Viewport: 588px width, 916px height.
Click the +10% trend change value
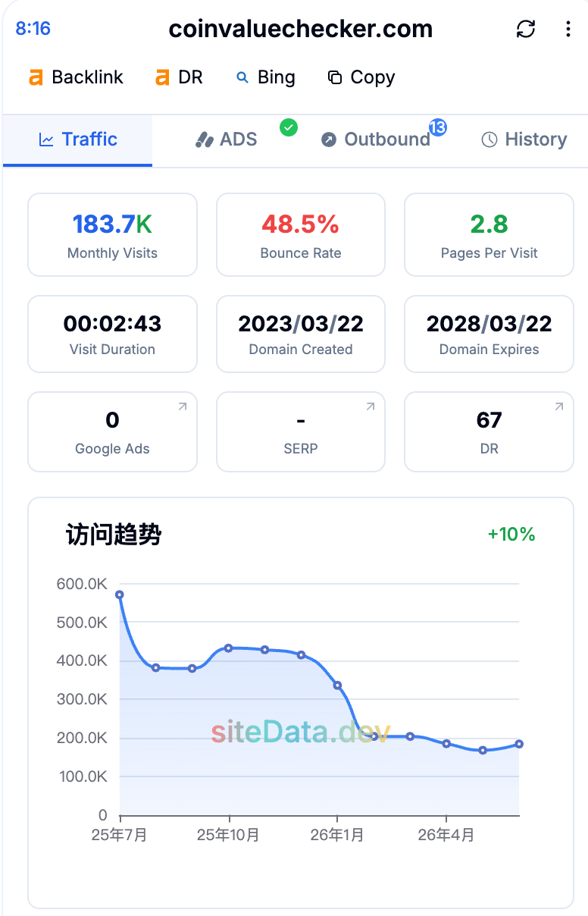[x=511, y=534]
